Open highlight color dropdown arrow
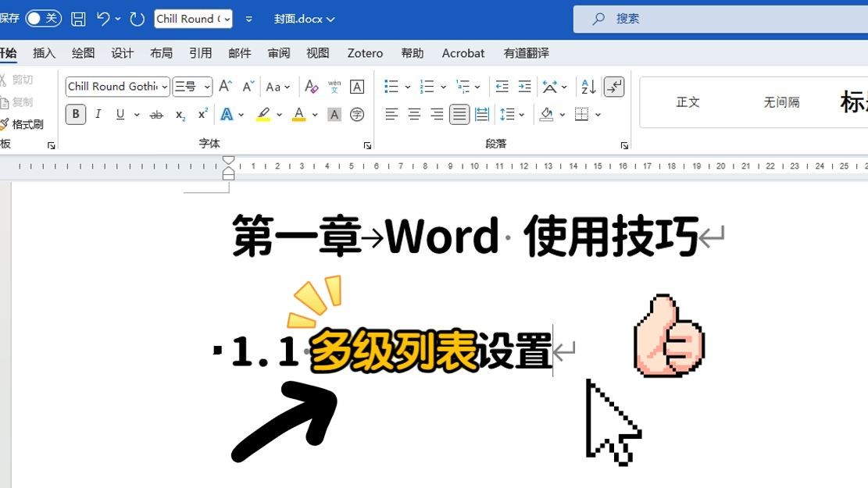Viewport: 868px width, 488px height. 280,115
